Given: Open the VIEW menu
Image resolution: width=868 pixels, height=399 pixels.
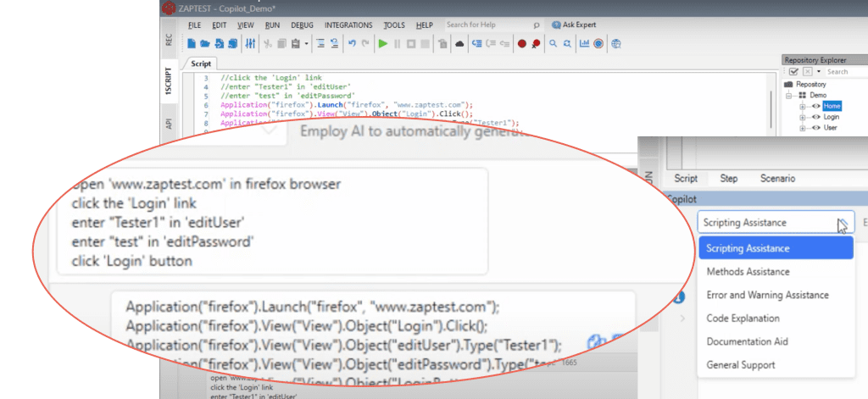Looking at the screenshot, I should (x=245, y=25).
